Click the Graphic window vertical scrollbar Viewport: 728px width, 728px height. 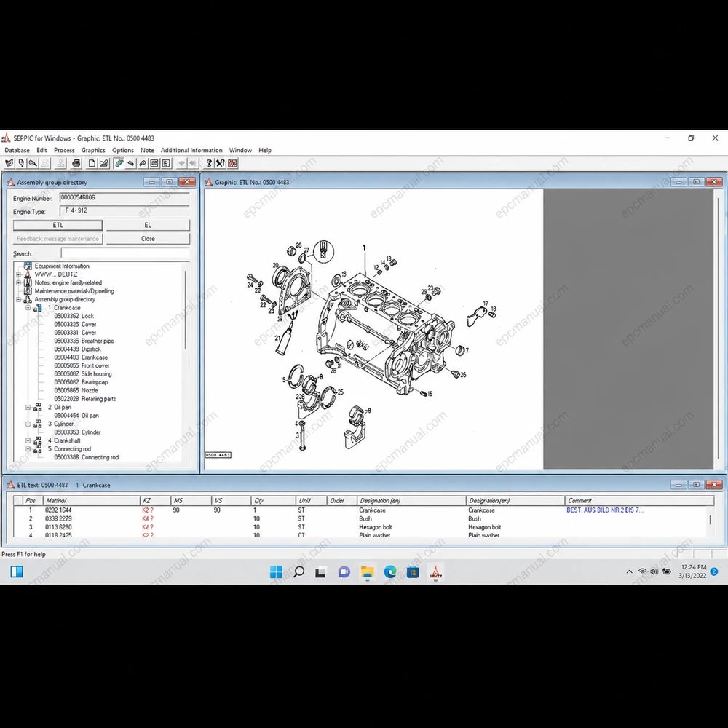(x=719, y=328)
